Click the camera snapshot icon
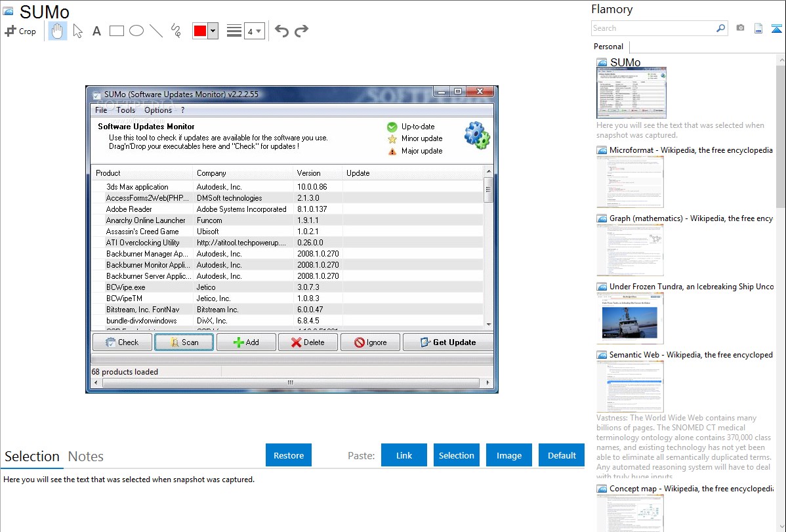786x532 pixels. pyautogui.click(x=740, y=28)
